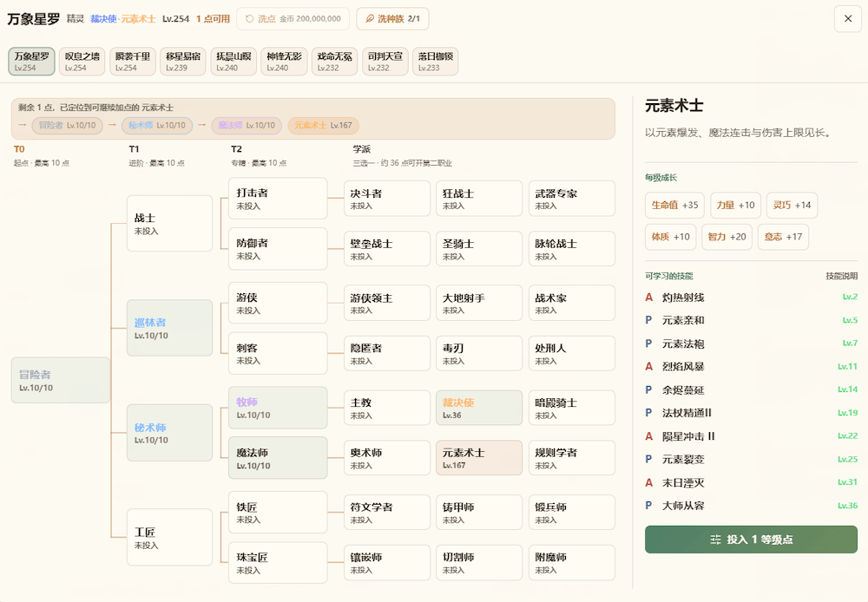
Task: Select the 牧师 Lv.10/10 node
Action: click(278, 408)
